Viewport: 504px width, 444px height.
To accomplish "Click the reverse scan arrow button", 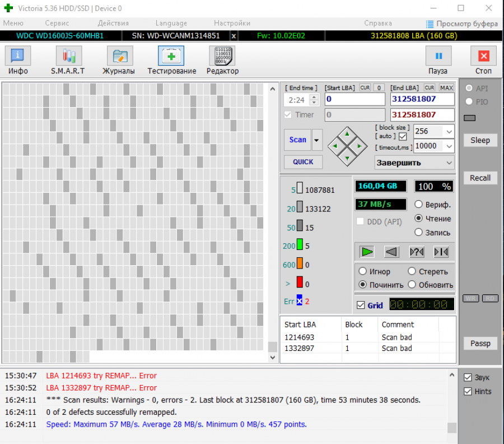I will click(x=392, y=252).
